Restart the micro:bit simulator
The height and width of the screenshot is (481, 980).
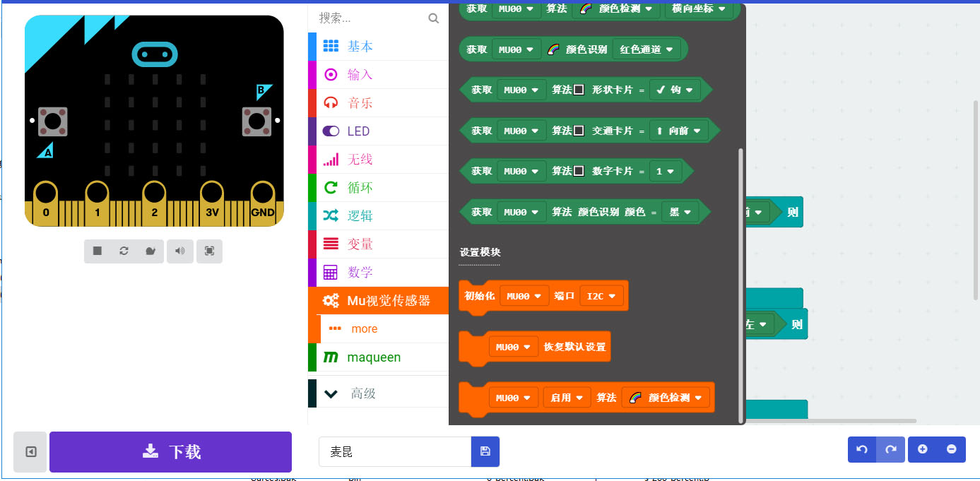point(124,251)
